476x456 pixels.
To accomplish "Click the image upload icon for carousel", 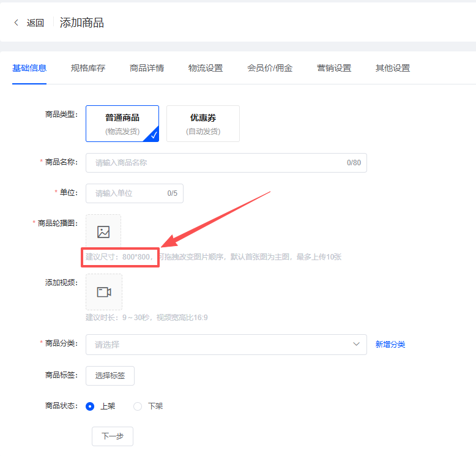I will point(103,232).
